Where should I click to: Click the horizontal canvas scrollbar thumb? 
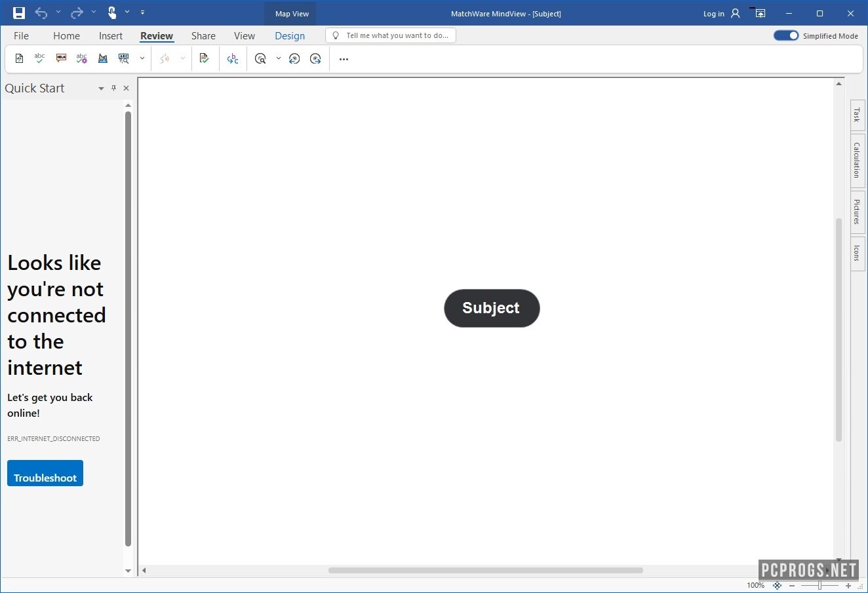point(485,570)
